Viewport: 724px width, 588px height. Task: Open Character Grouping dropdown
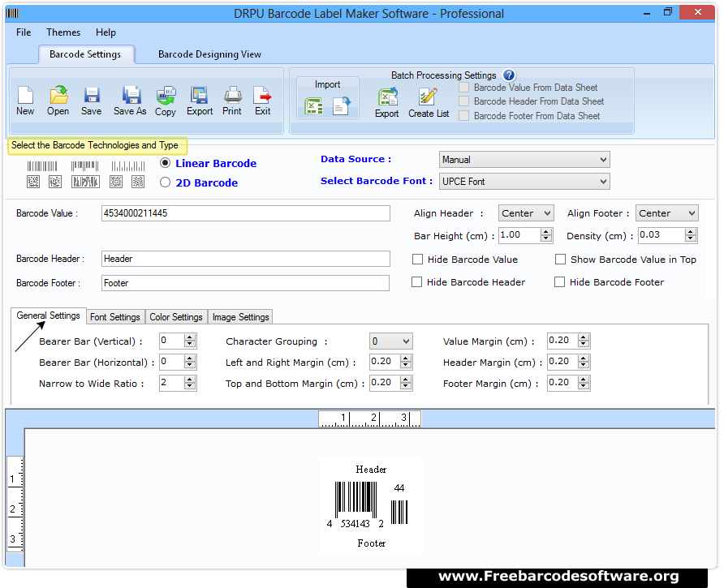tap(390, 341)
